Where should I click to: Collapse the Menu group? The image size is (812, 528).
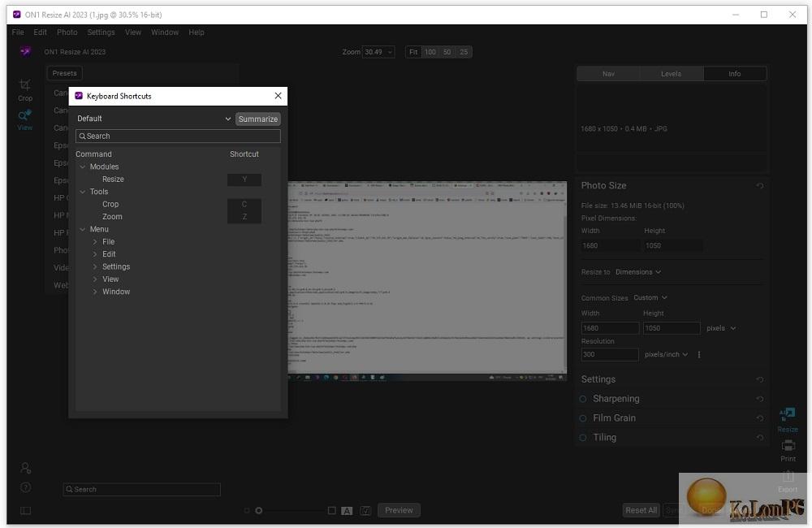point(82,229)
